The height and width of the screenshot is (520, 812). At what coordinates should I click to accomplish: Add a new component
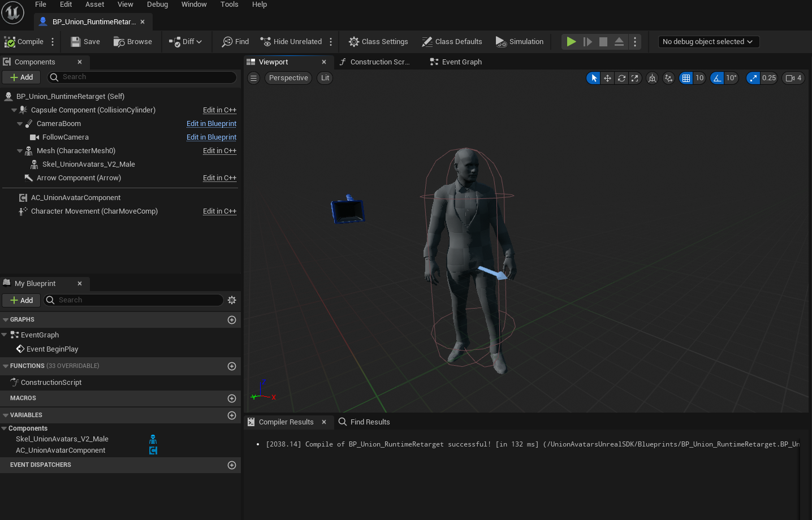pyautogui.click(x=21, y=77)
